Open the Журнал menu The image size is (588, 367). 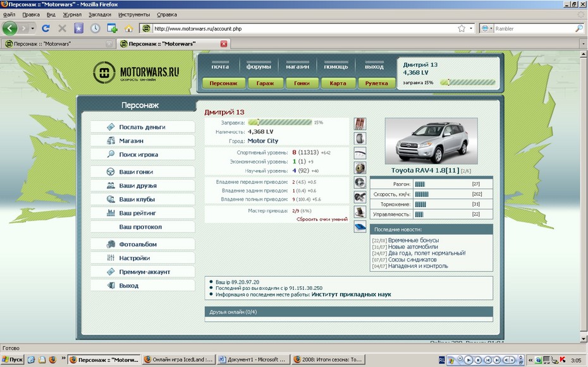coord(72,15)
